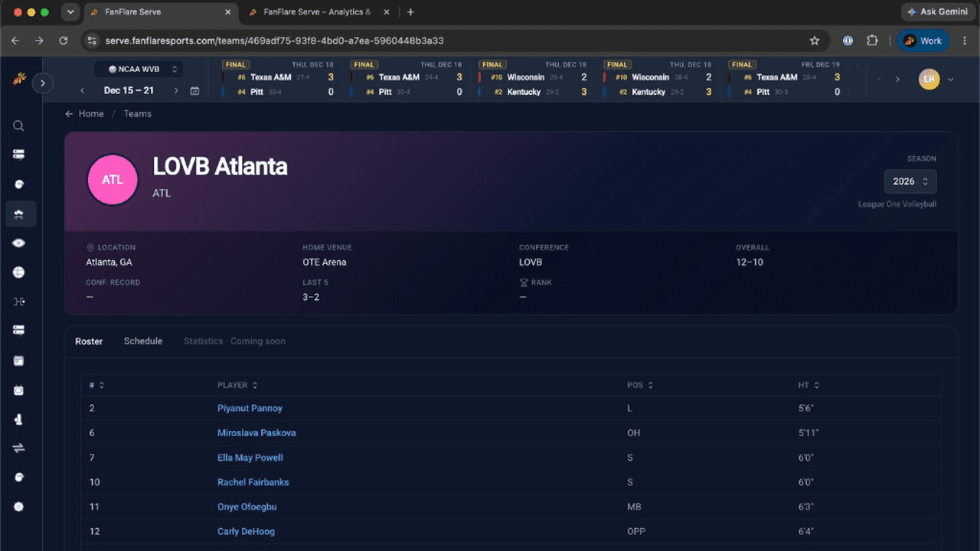Open the volleyball icon in the sidebar
The width and height of the screenshot is (980, 551).
[x=19, y=272]
